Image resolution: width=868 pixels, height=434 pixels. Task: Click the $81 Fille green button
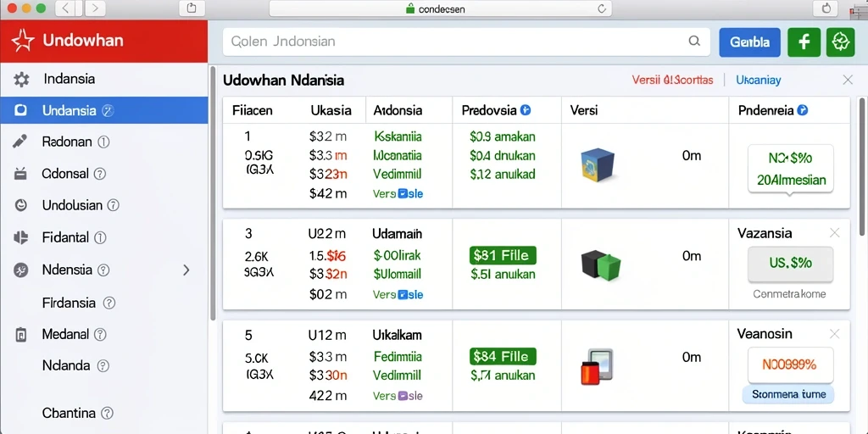[x=503, y=256]
